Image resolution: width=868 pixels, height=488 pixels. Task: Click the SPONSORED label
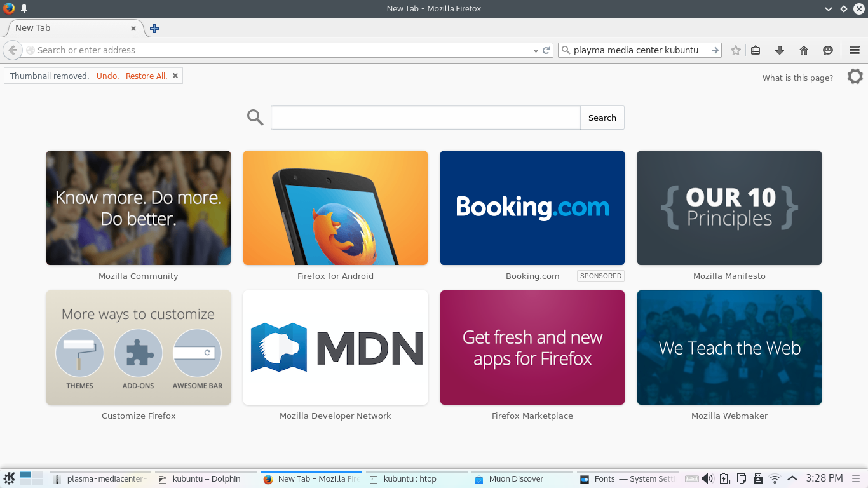(x=600, y=276)
